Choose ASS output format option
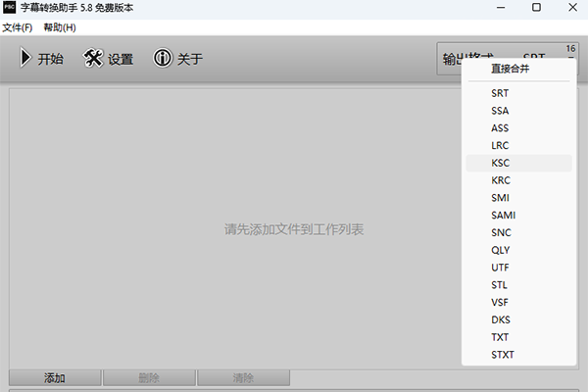This screenshot has height=392, width=588. click(x=501, y=128)
